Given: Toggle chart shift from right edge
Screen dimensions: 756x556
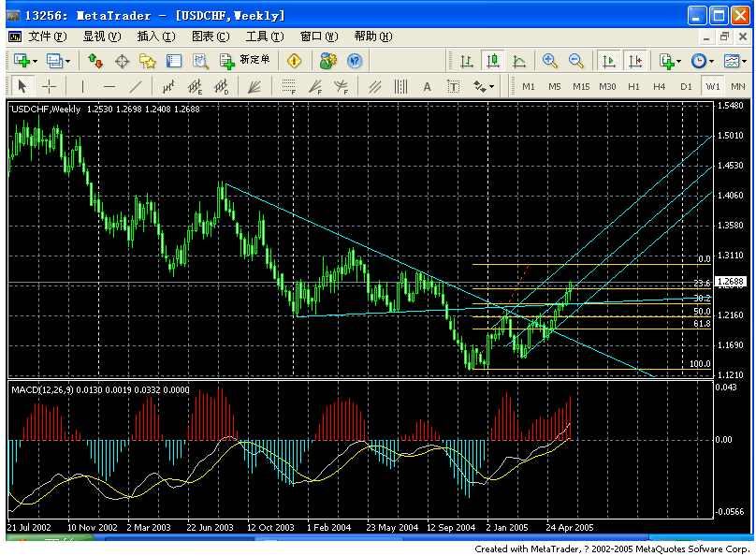Looking at the screenshot, I should (635, 61).
